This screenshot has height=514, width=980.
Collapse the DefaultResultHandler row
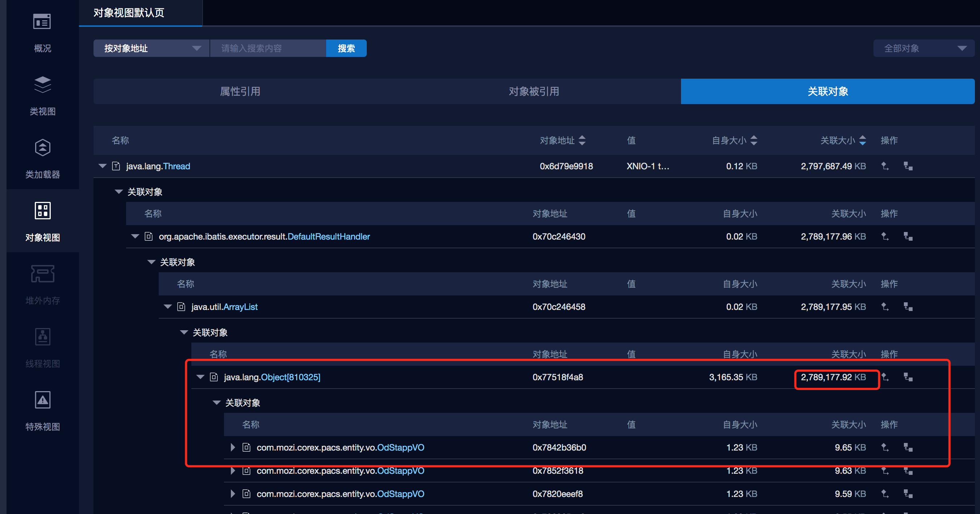(135, 236)
